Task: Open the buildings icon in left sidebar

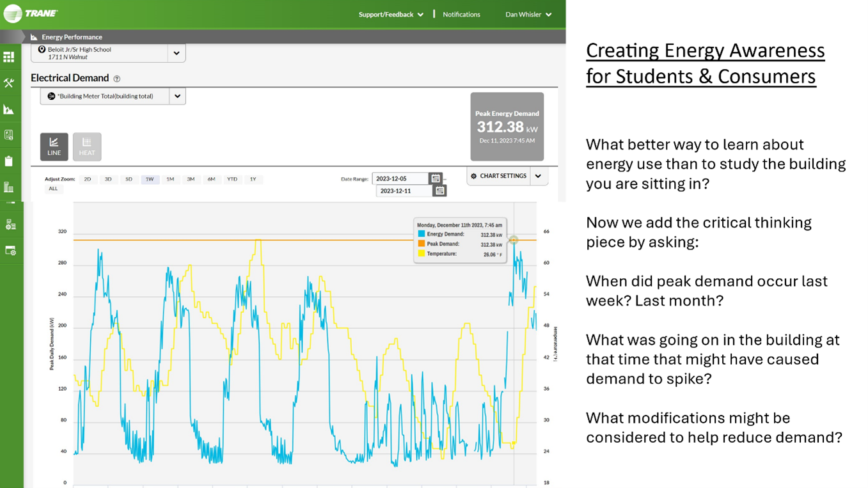Action: (9, 187)
